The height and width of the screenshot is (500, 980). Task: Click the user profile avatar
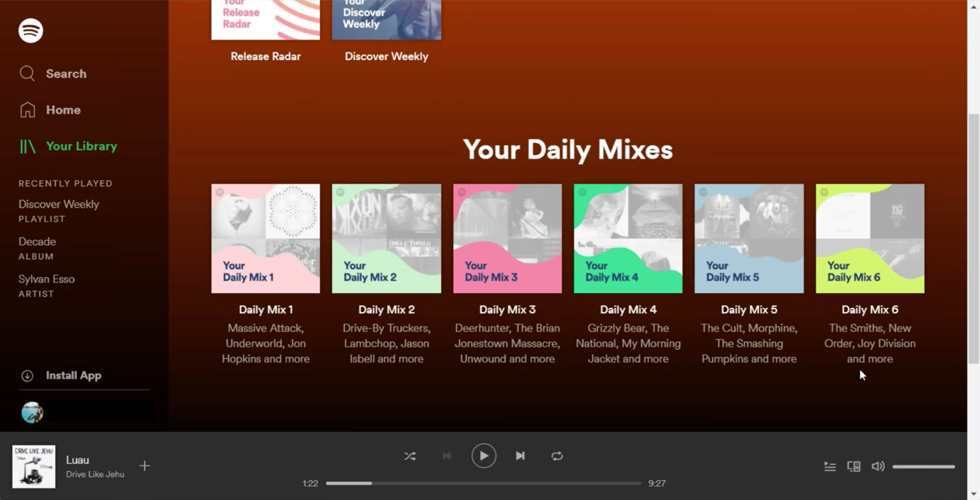pos(32,412)
